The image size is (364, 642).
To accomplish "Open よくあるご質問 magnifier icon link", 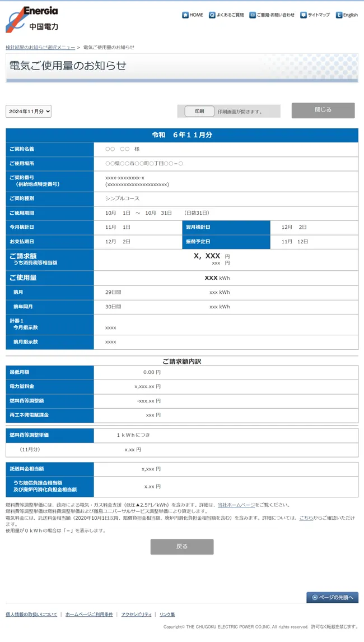I will (x=212, y=15).
